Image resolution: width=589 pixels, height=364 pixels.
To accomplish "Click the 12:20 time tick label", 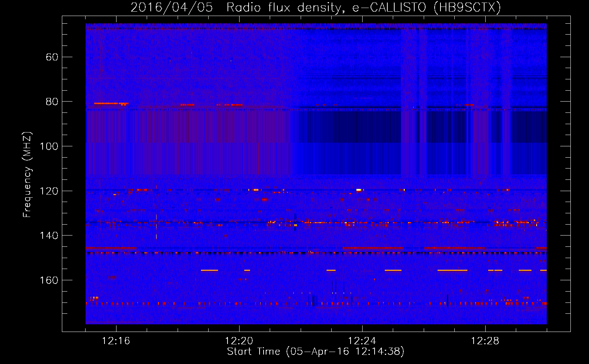I will pos(239,341).
